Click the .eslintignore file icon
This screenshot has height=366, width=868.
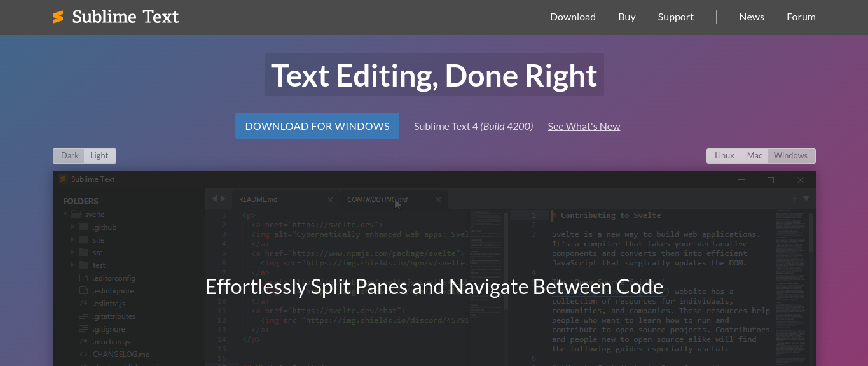point(83,291)
